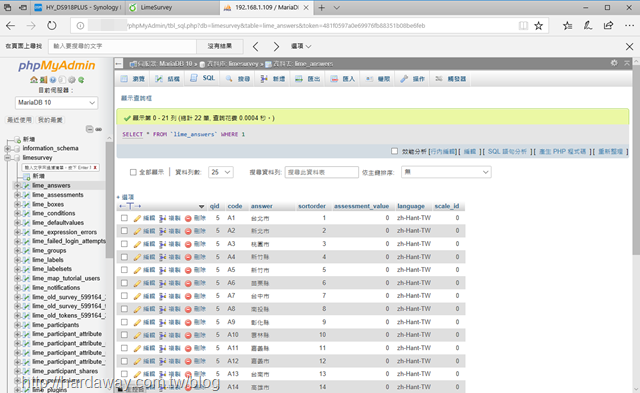Tick checkbox for row A6

tap(124, 283)
